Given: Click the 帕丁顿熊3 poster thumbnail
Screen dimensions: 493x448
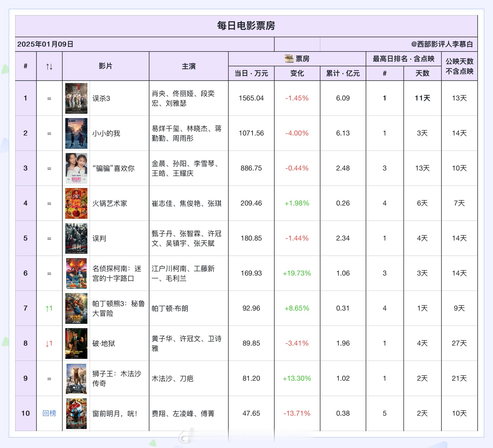Looking at the screenshot, I should [x=76, y=309].
